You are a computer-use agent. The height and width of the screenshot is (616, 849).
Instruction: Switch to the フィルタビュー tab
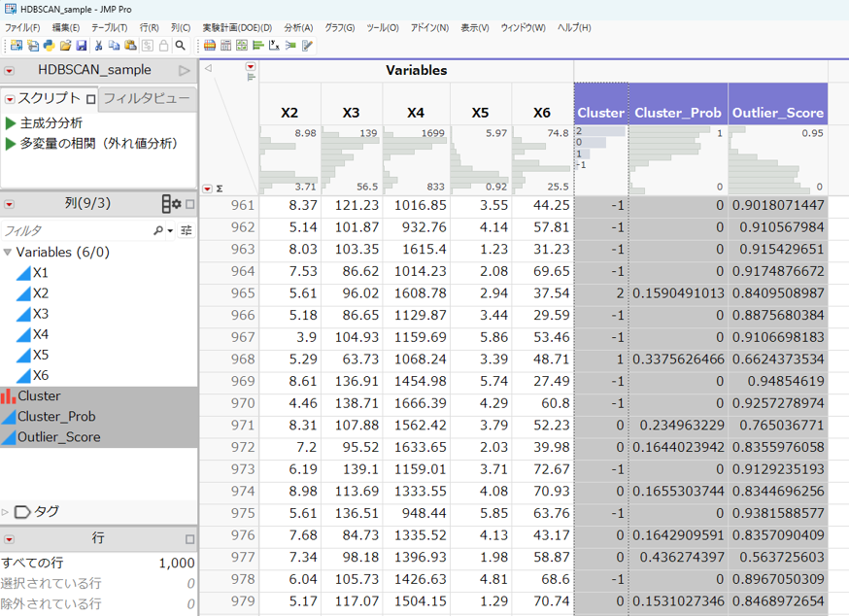point(147,98)
